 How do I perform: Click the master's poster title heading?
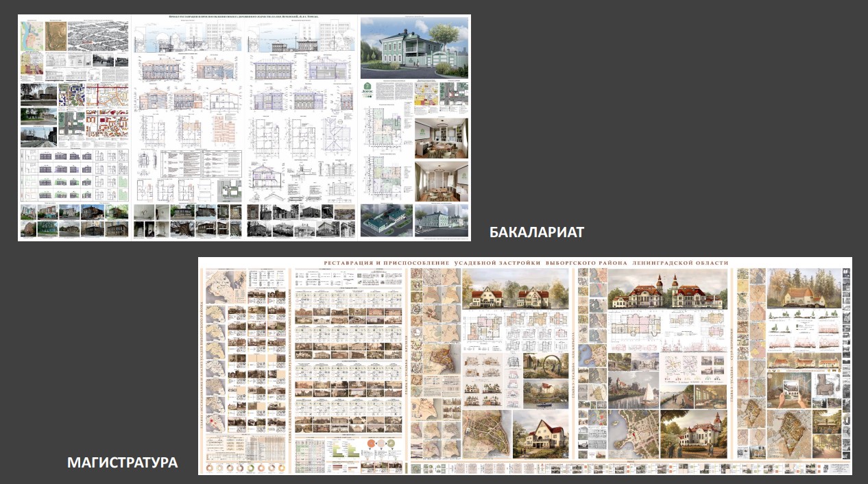[526, 263]
